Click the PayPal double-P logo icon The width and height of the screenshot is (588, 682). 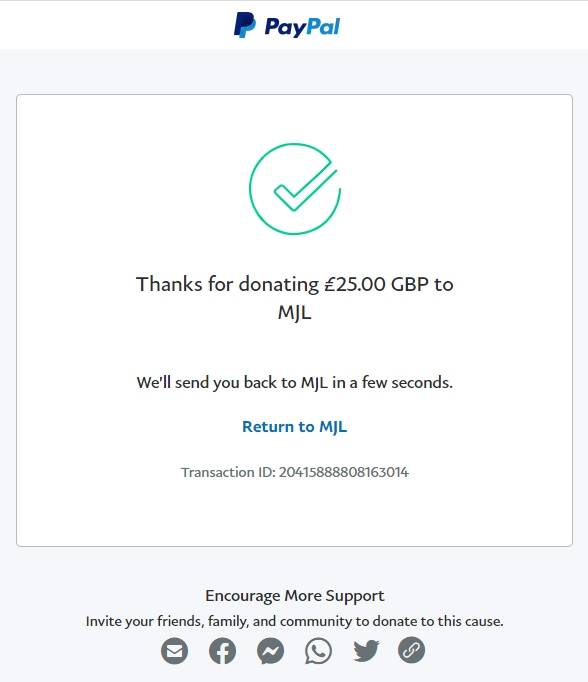click(245, 25)
